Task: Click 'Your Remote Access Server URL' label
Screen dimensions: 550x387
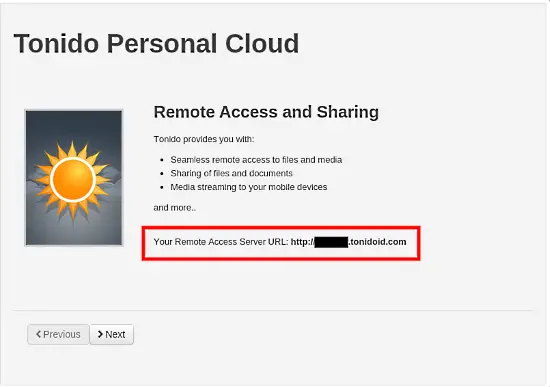Action: tap(221, 242)
